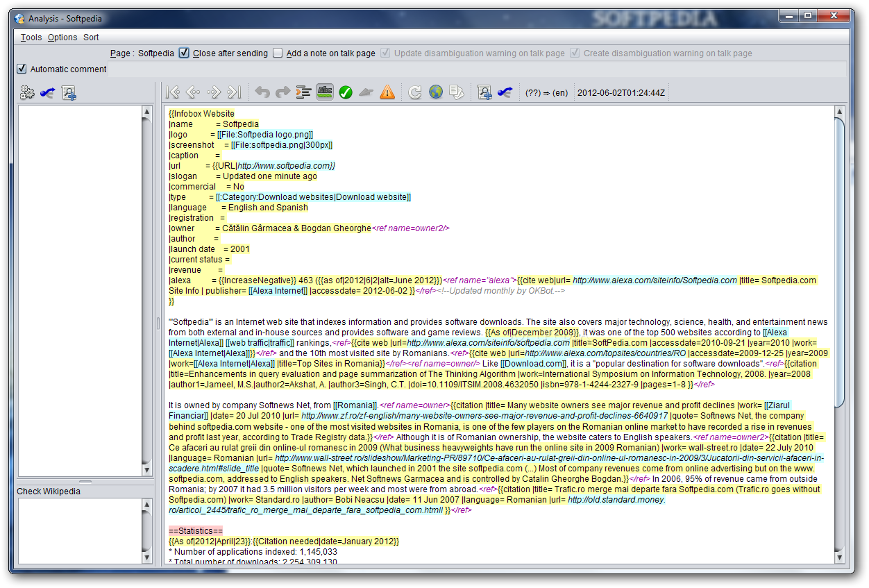Image resolution: width=869 pixels, height=588 pixels.
Task: Click the editor scrollbar up arrow
Action: (840, 112)
